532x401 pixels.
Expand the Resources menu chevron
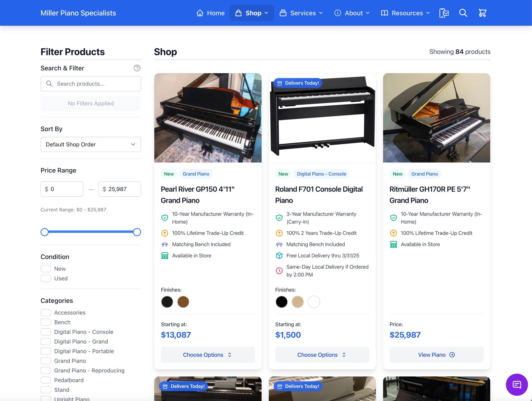[428, 13]
